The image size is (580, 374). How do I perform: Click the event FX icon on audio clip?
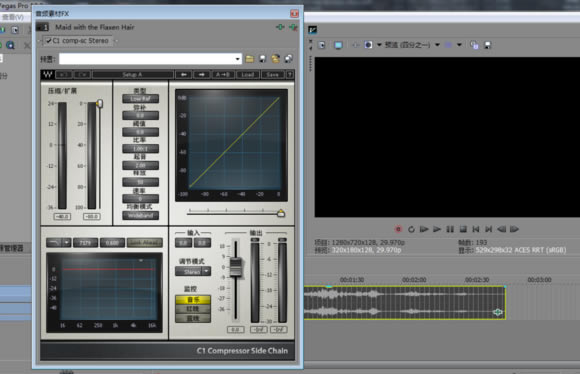498,312
